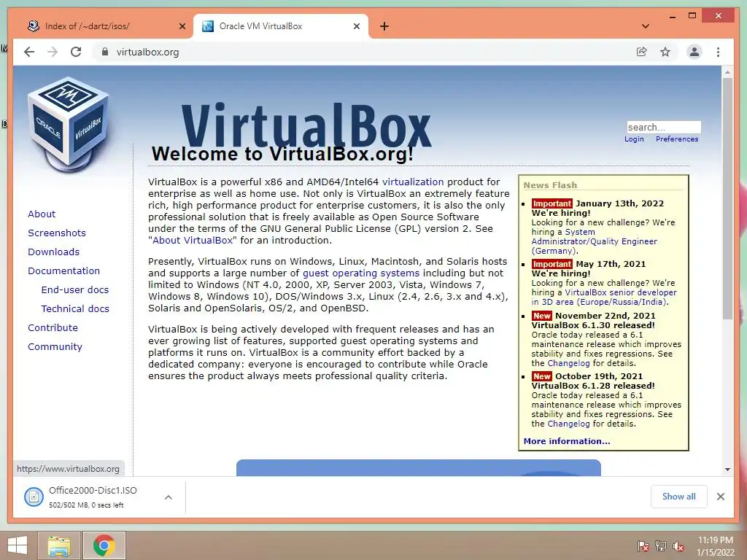Expand the Office2000-Disc1.ISO download options chevron
The image size is (747, 560).
click(169, 497)
